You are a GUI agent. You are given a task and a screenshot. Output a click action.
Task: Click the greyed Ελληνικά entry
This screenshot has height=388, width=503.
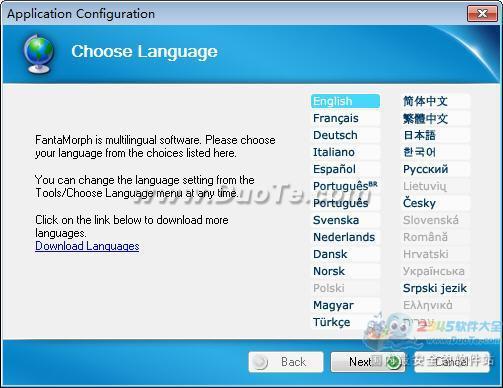coord(435,305)
